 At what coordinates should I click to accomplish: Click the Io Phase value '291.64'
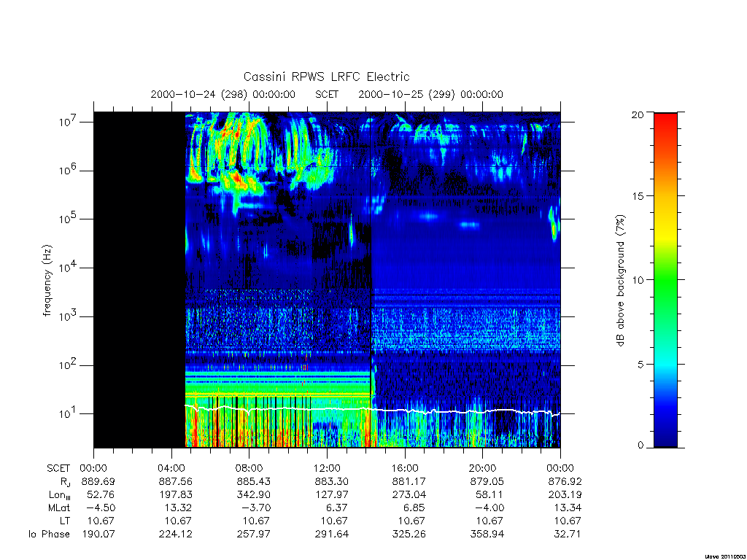tap(332, 534)
